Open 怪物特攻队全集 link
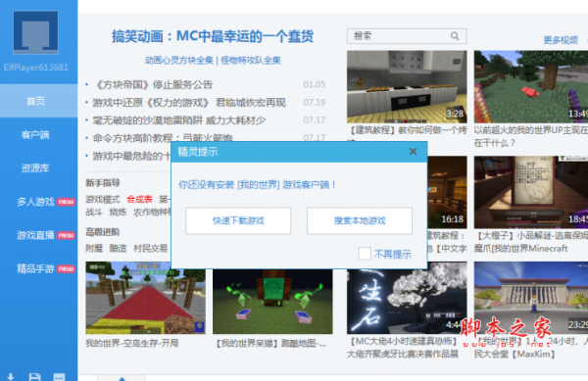 [x=251, y=61]
